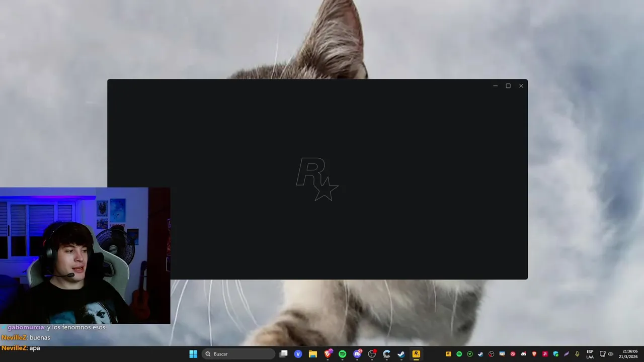
Task: Click Spotify icon in system tray
Action: [x=459, y=354]
